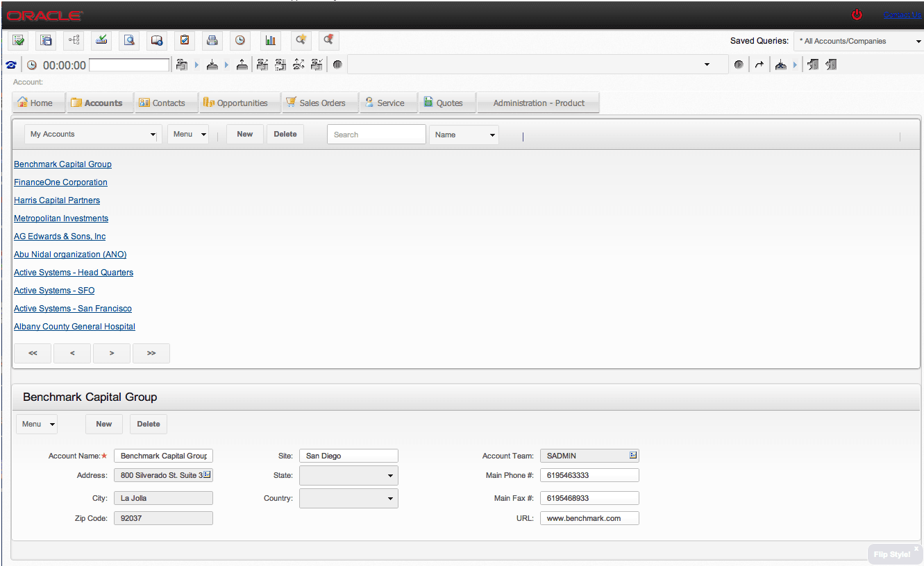Viewport: 924px width, 566px height.
Task: Click the Print toolbar icon
Action: point(212,40)
